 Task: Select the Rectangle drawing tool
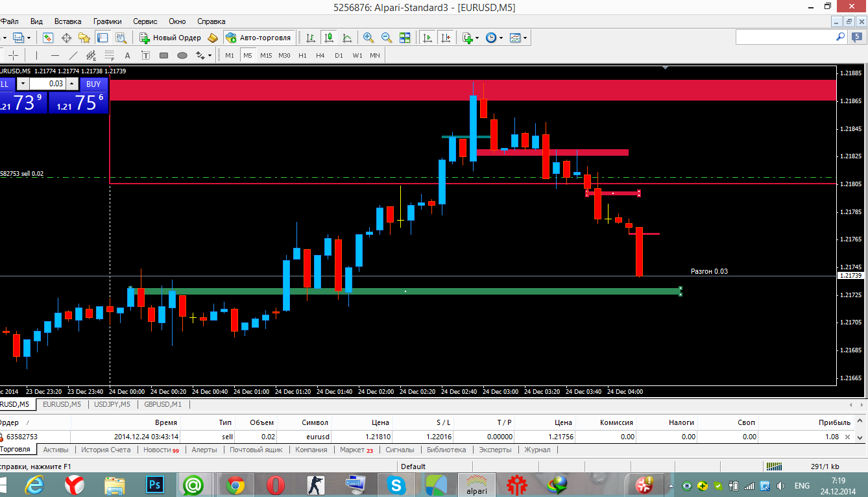163,55
